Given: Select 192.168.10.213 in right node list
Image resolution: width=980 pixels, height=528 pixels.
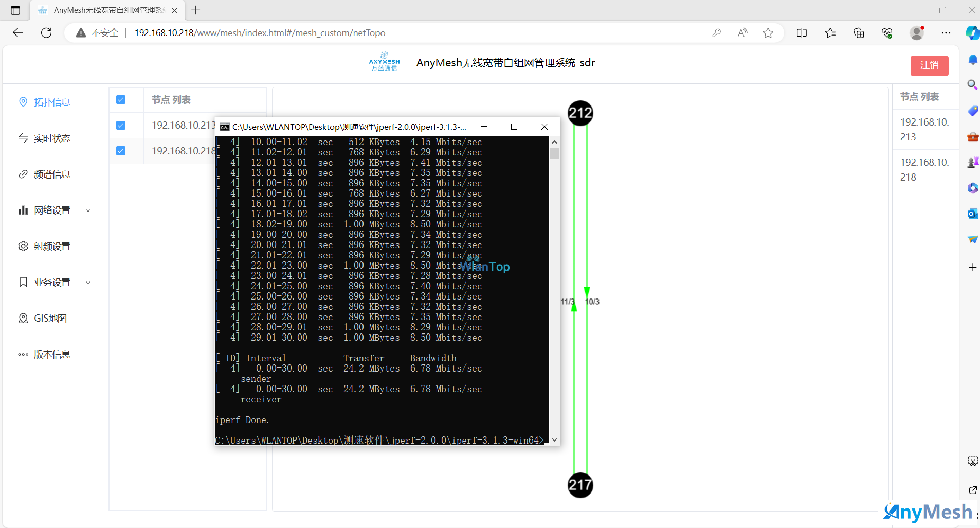Looking at the screenshot, I should (x=924, y=130).
